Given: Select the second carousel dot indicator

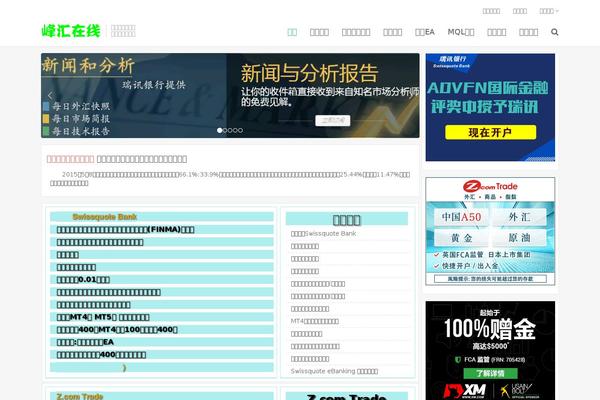Looking at the screenshot, I should coord(225,131).
